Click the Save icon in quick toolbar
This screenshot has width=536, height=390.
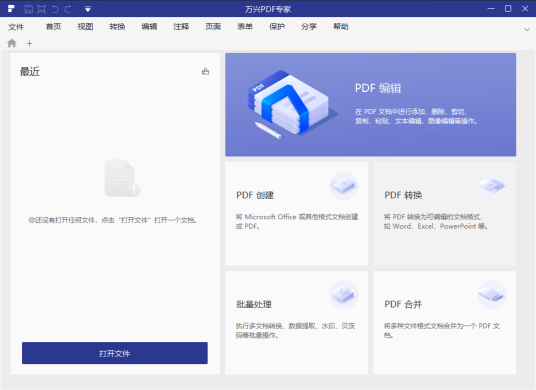pyautogui.click(x=29, y=9)
